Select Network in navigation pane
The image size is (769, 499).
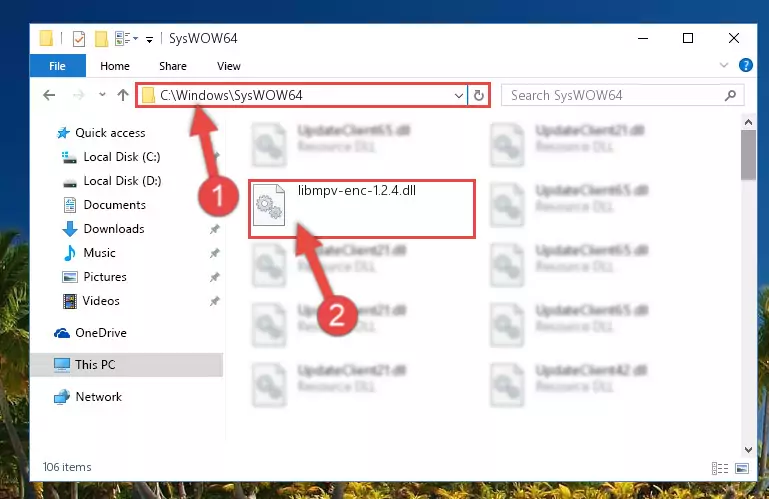tap(99, 396)
